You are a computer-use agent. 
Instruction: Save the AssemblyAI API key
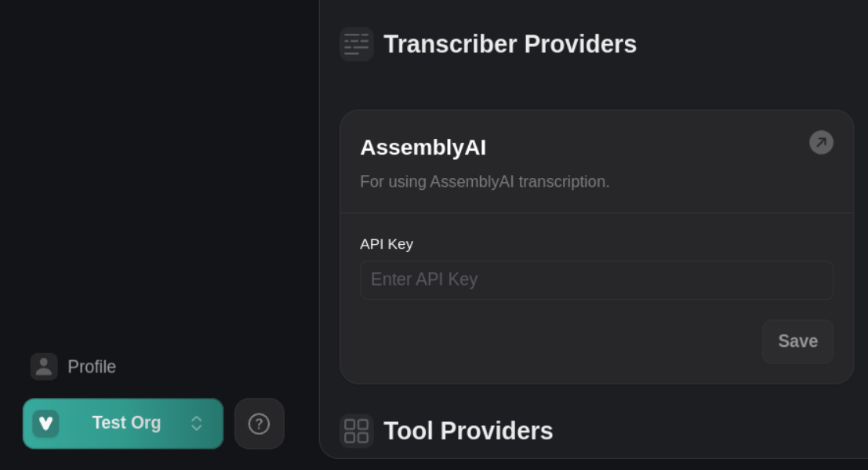[x=797, y=341]
